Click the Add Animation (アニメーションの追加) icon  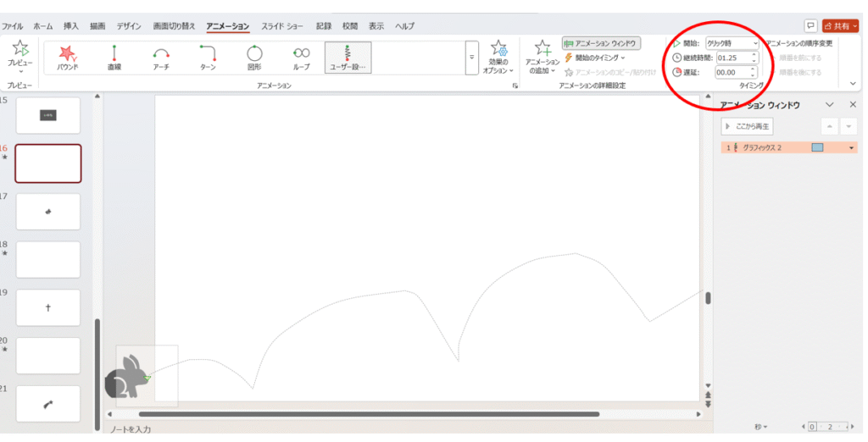click(x=542, y=50)
